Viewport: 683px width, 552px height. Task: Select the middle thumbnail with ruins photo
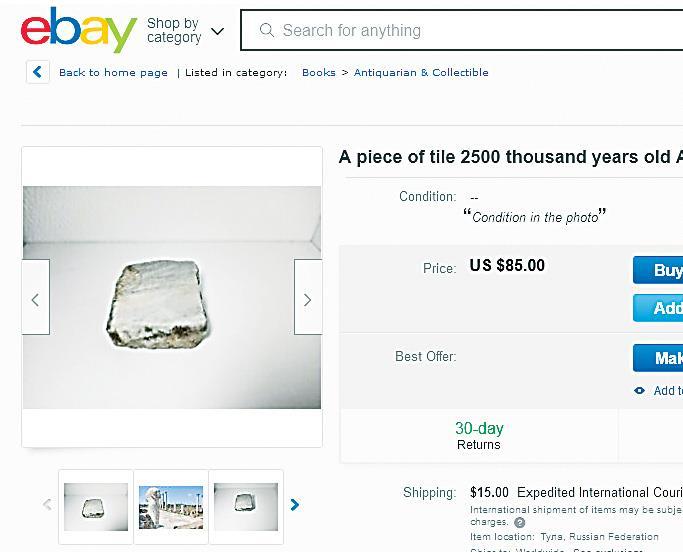click(171, 506)
